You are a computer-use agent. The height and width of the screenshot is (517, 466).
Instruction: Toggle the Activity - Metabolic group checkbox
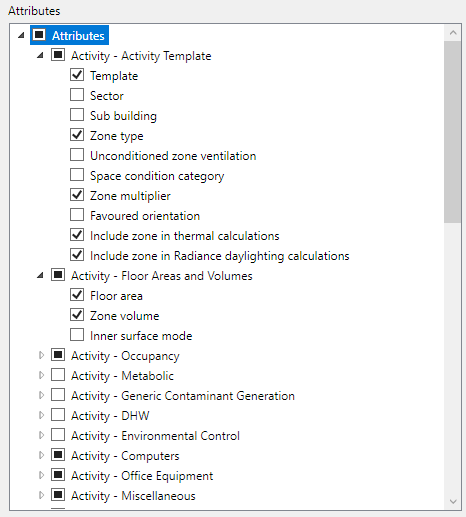coord(58,375)
